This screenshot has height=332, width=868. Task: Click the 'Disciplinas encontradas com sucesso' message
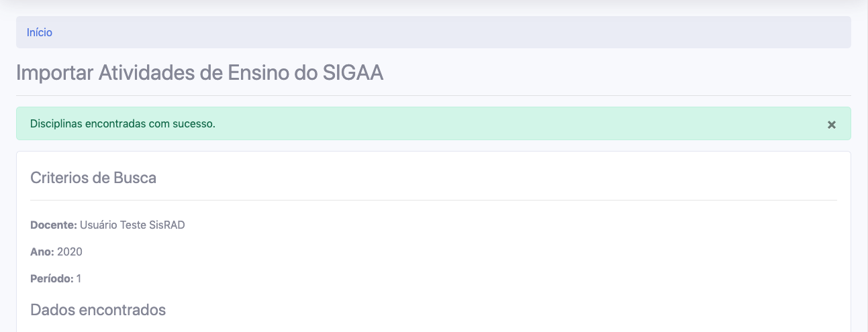123,124
